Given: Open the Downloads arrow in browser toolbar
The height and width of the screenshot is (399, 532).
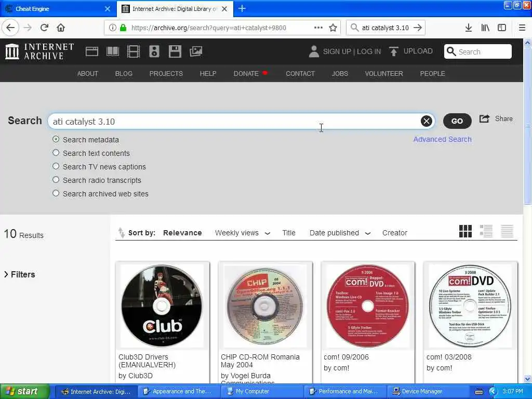Looking at the screenshot, I should pos(468,28).
